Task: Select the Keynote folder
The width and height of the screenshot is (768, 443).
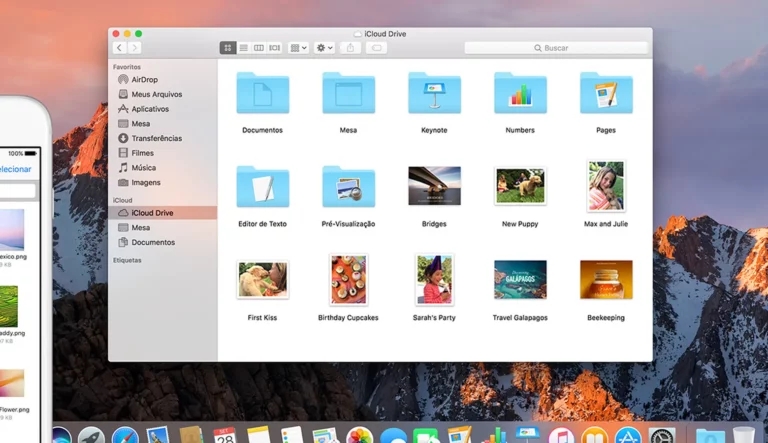Action: click(434, 93)
